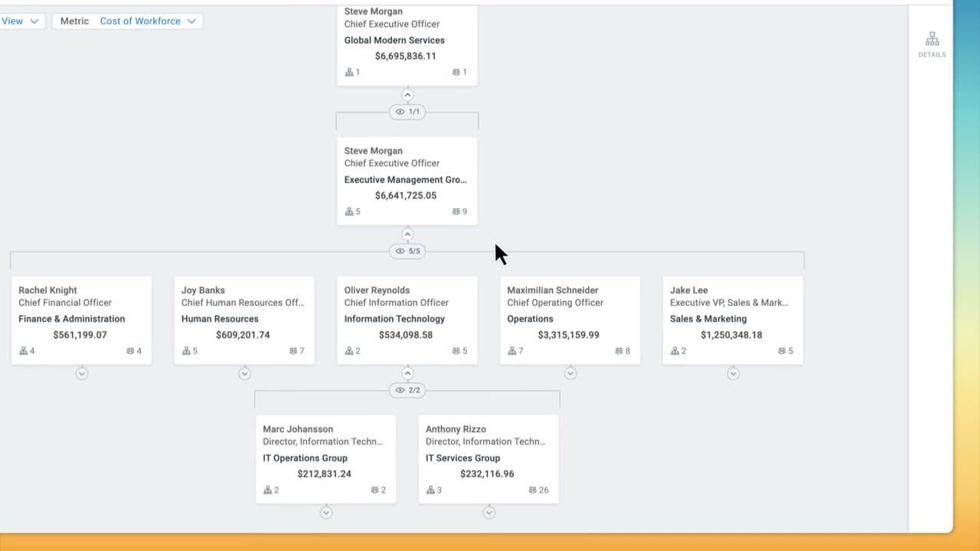Click org count icon on Maximilian Schneider card
The image size is (980, 551).
tap(512, 351)
